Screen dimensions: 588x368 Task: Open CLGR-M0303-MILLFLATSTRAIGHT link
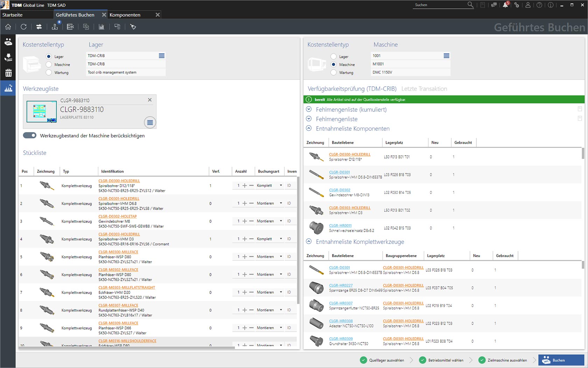[x=127, y=287]
